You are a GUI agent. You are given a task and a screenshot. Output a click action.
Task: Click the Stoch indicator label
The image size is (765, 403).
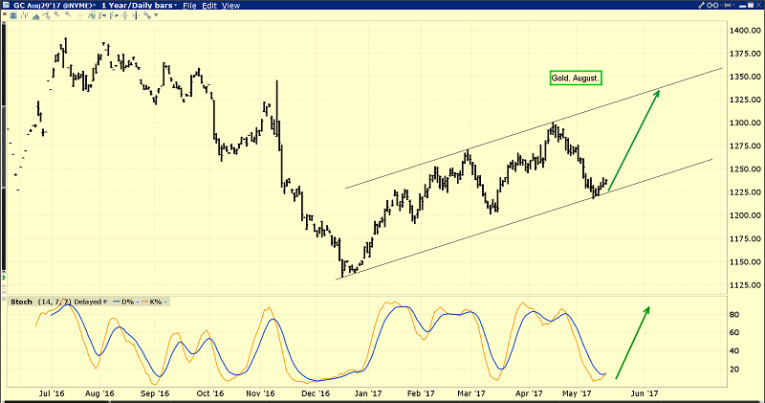(19, 301)
